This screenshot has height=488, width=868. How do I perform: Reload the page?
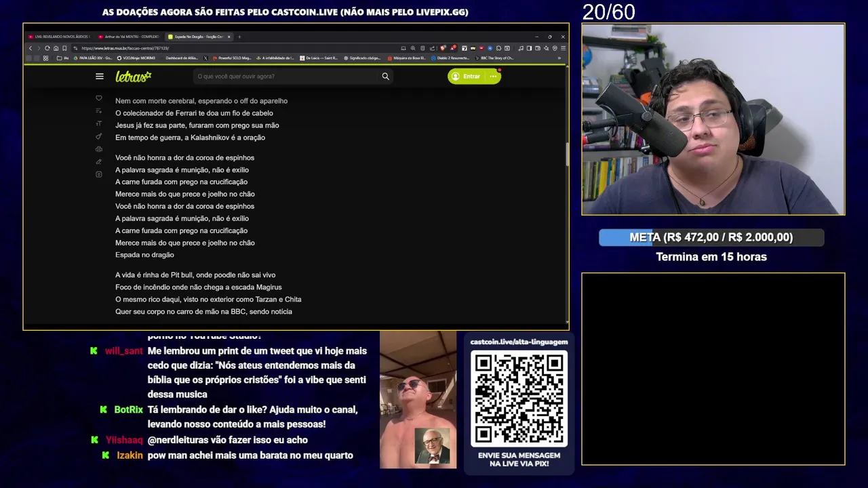coord(47,48)
